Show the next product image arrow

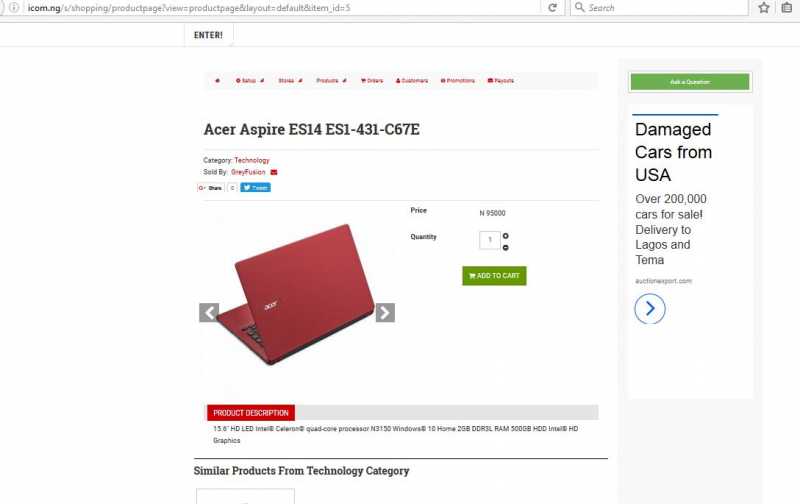(x=385, y=313)
